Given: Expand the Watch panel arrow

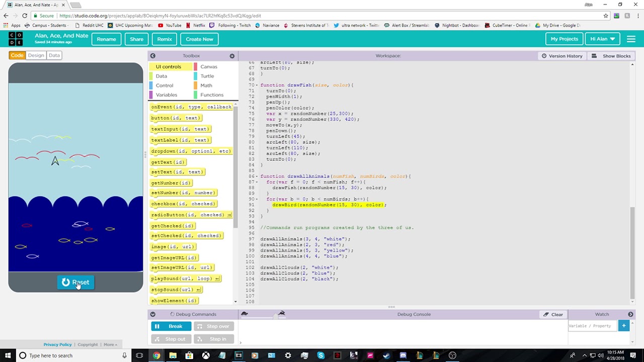Looking at the screenshot, I should [630, 314].
